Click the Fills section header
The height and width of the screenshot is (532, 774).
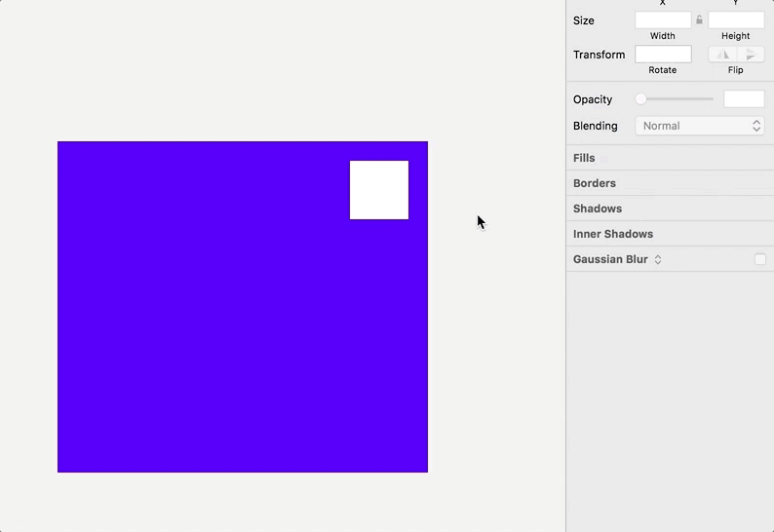584,158
